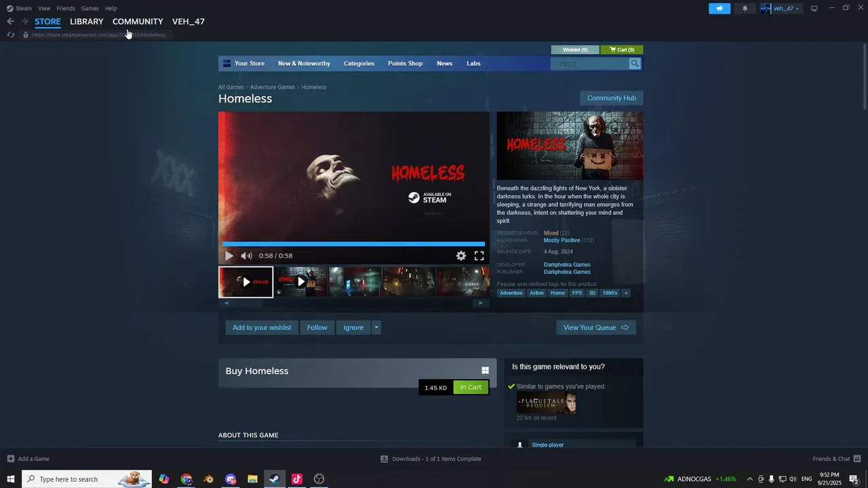Viewport: 868px width, 488px height.
Task: Open the Points Shop link
Action: click(x=405, y=63)
